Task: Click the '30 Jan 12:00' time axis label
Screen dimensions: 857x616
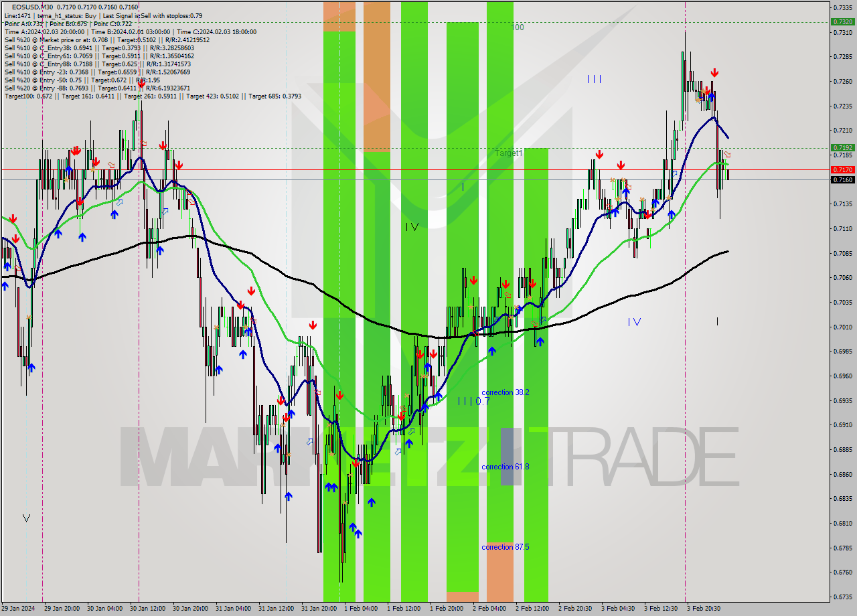Action: tap(146, 609)
